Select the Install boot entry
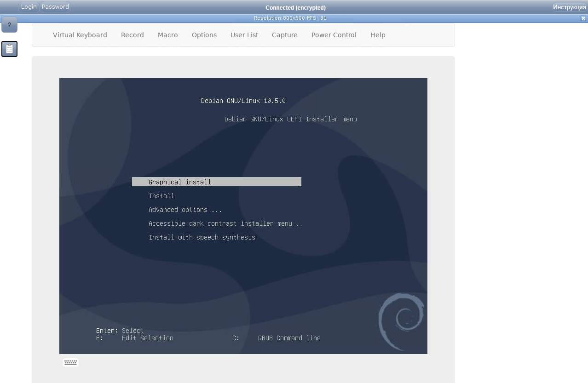The height and width of the screenshot is (383, 588). coord(161,196)
